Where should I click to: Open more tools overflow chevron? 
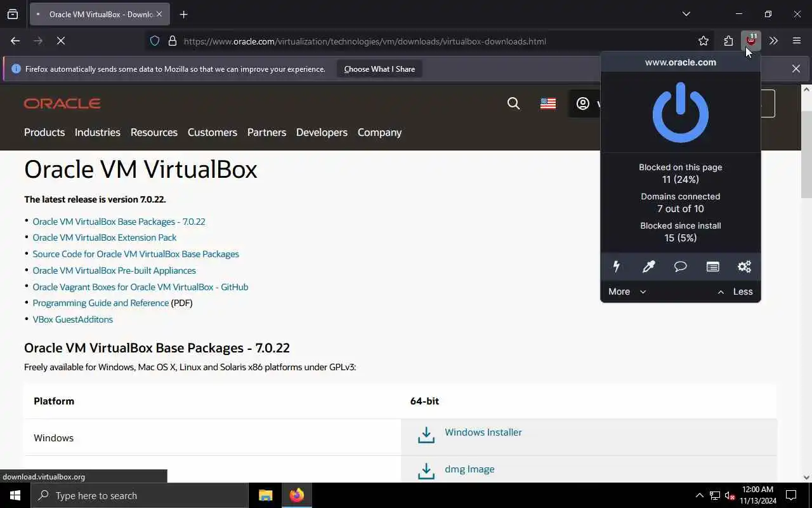click(x=773, y=41)
